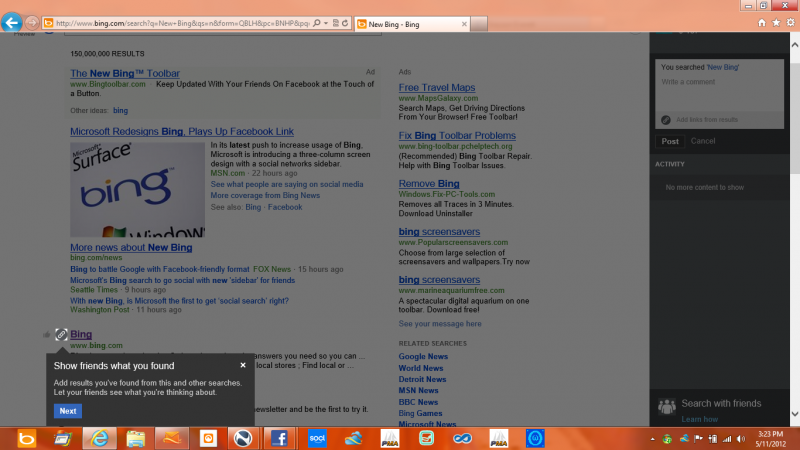Select 'World News' related search

pos(421,368)
